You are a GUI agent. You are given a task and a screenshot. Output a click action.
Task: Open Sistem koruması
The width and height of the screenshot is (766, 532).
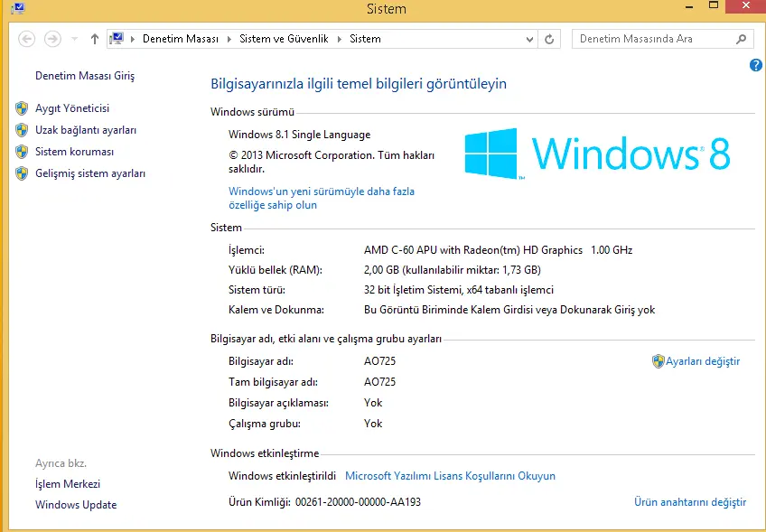click(74, 152)
